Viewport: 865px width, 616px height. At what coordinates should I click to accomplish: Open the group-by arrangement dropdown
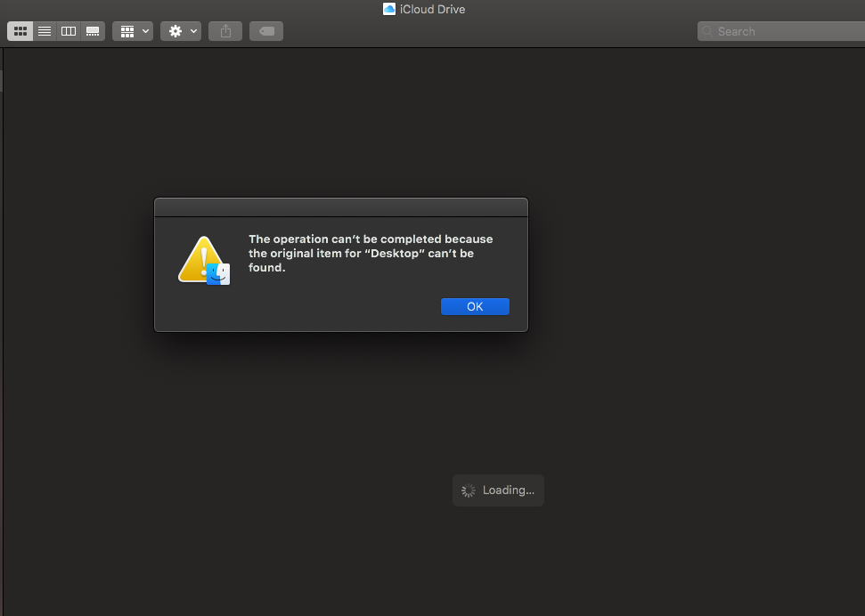click(x=133, y=31)
